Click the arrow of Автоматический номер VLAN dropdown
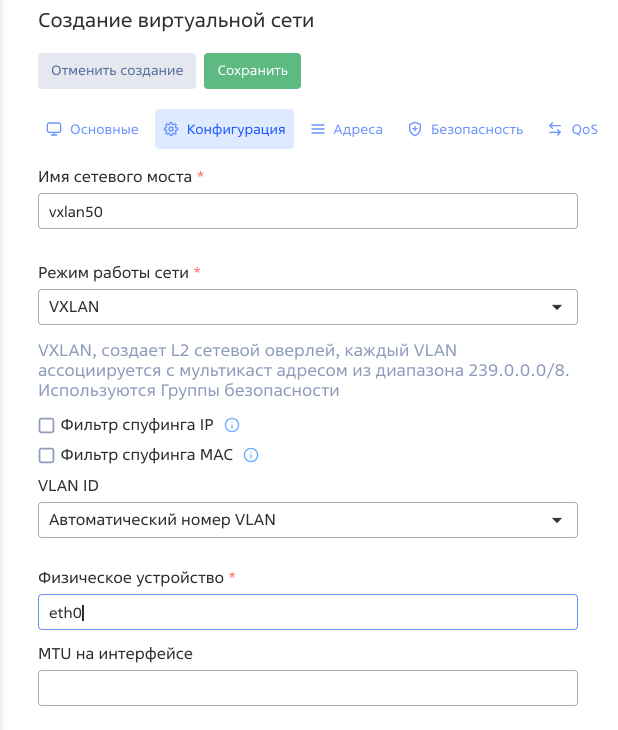Viewport: 618px width, 730px height. click(557, 520)
